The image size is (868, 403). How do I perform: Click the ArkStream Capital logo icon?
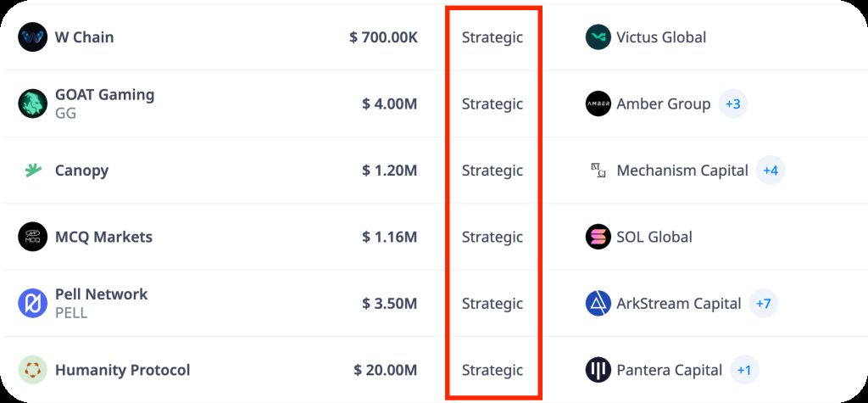pos(598,303)
